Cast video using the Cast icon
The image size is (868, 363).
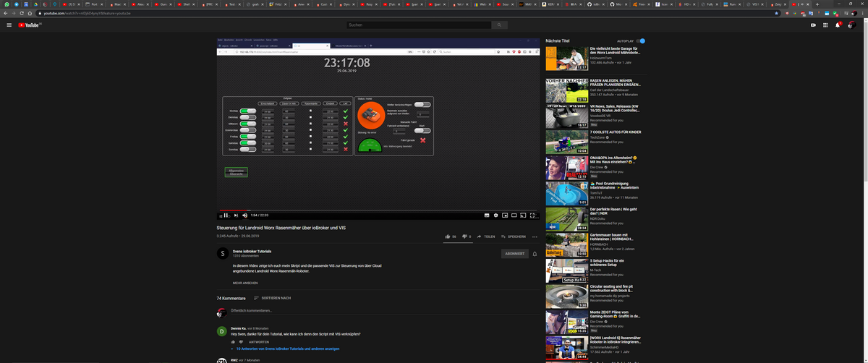point(524,215)
